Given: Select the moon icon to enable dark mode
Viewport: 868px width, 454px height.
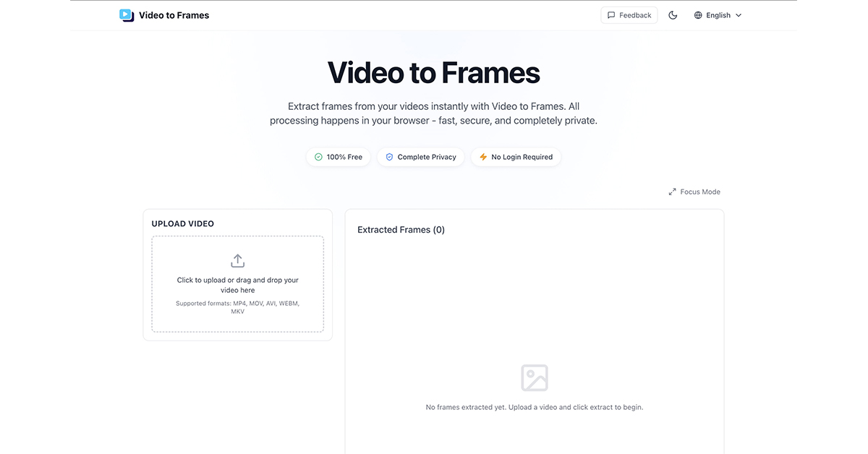Looking at the screenshot, I should tap(673, 14).
